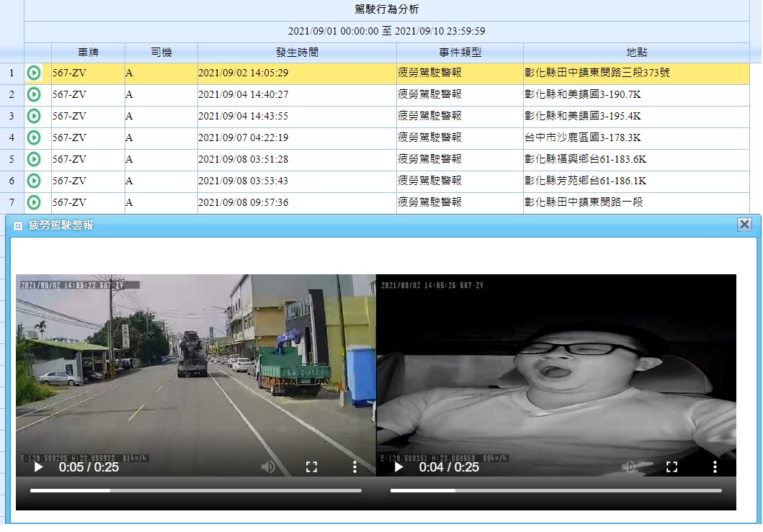Click the 駕駛行為分析 report title
Image resolution: width=763 pixels, height=532 pixels.
386,9
